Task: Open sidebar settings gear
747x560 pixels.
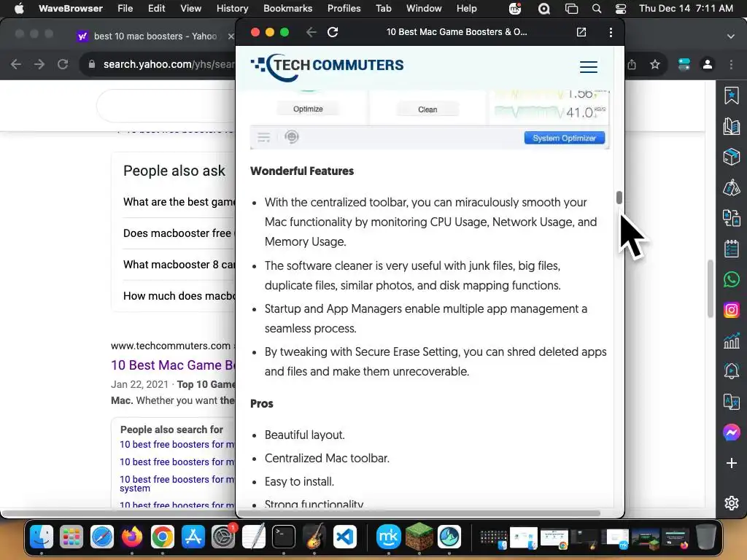Action: click(x=731, y=503)
